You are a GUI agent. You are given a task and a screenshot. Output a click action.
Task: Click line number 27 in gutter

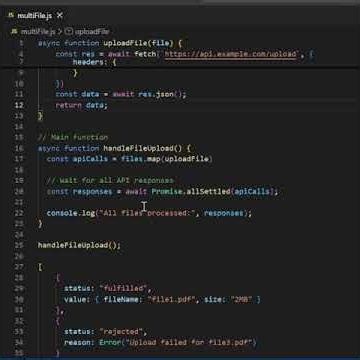click(x=19, y=267)
